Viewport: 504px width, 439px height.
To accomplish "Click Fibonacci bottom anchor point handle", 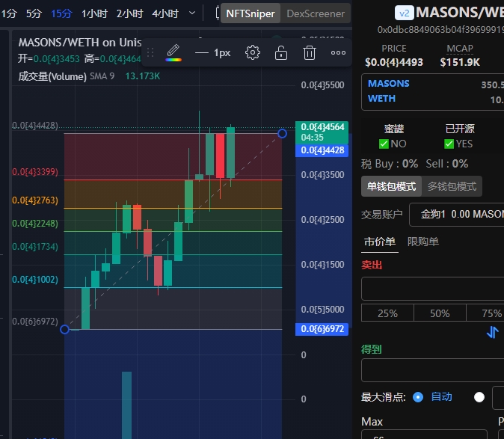I will (x=64, y=329).
